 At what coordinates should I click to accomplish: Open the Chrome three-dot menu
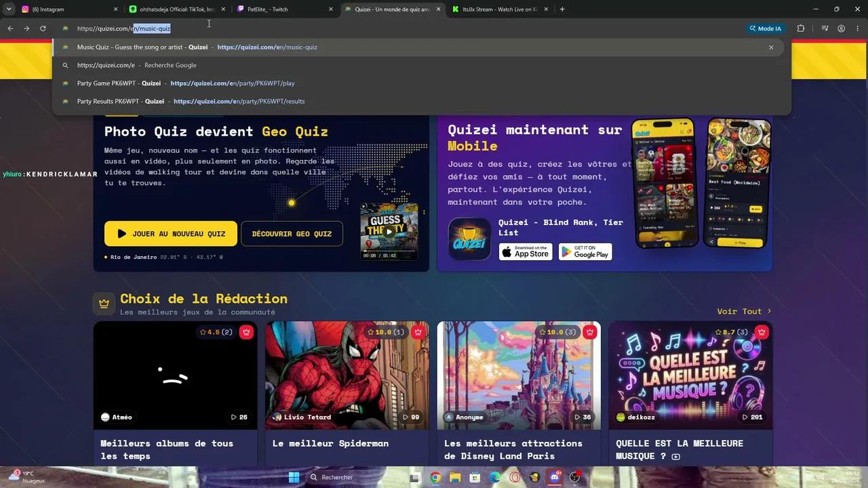coord(857,28)
